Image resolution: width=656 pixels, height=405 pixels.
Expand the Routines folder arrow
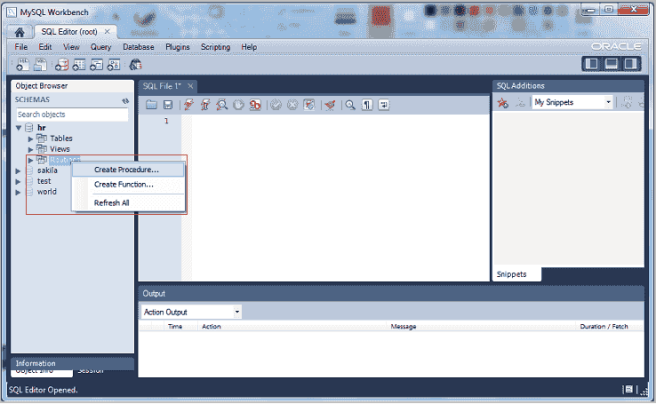[x=30, y=160]
